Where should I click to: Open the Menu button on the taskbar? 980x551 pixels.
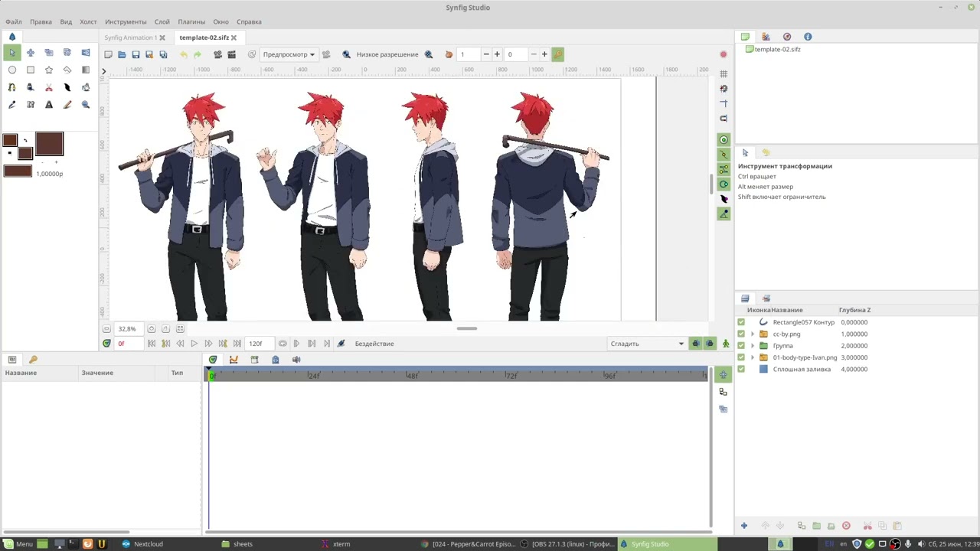18,544
